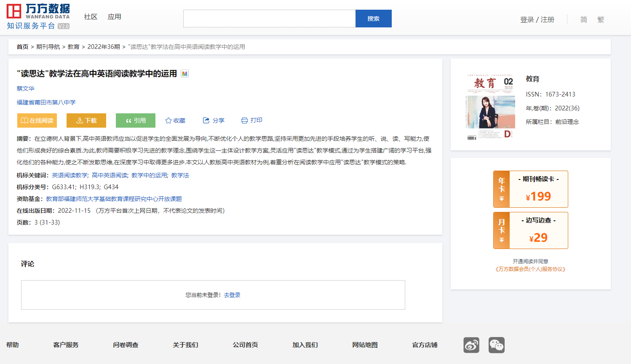
Task: Print the article with 打印
Action: (251, 120)
